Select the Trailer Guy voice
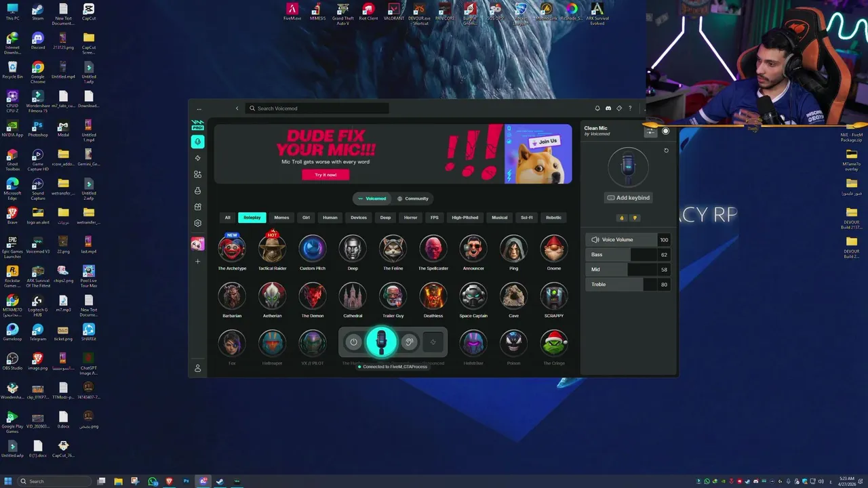Image resolution: width=868 pixels, height=488 pixels. [393, 300]
